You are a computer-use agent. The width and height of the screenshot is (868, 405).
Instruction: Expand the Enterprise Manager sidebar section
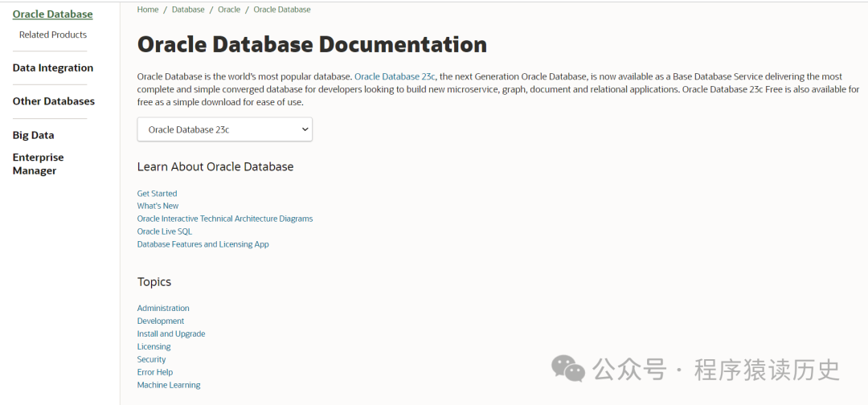38,164
